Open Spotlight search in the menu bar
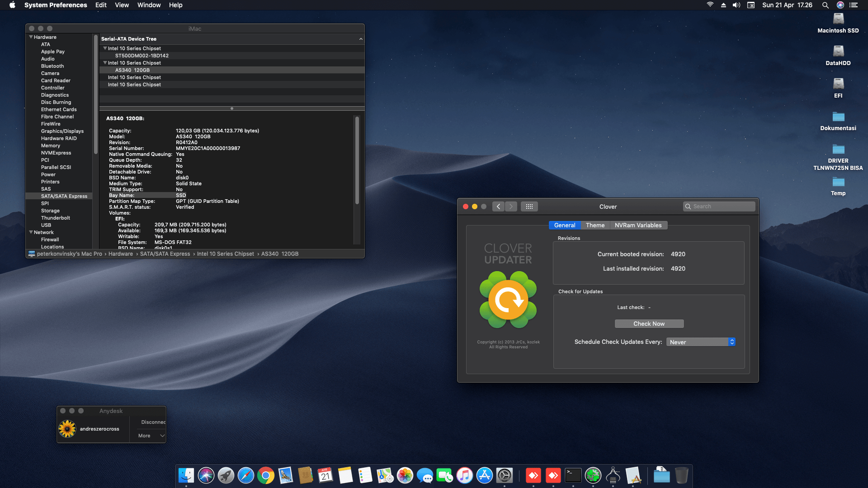The image size is (868, 488). 825,5
